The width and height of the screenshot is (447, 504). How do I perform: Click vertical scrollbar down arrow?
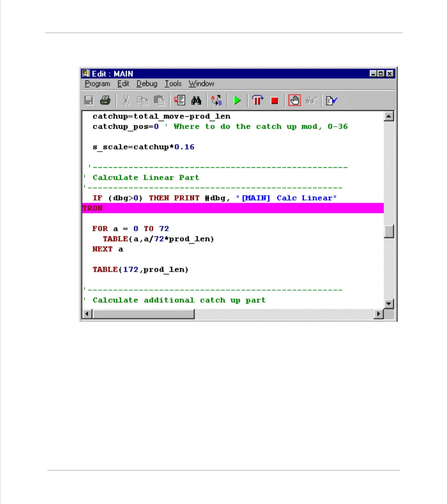coord(389,304)
